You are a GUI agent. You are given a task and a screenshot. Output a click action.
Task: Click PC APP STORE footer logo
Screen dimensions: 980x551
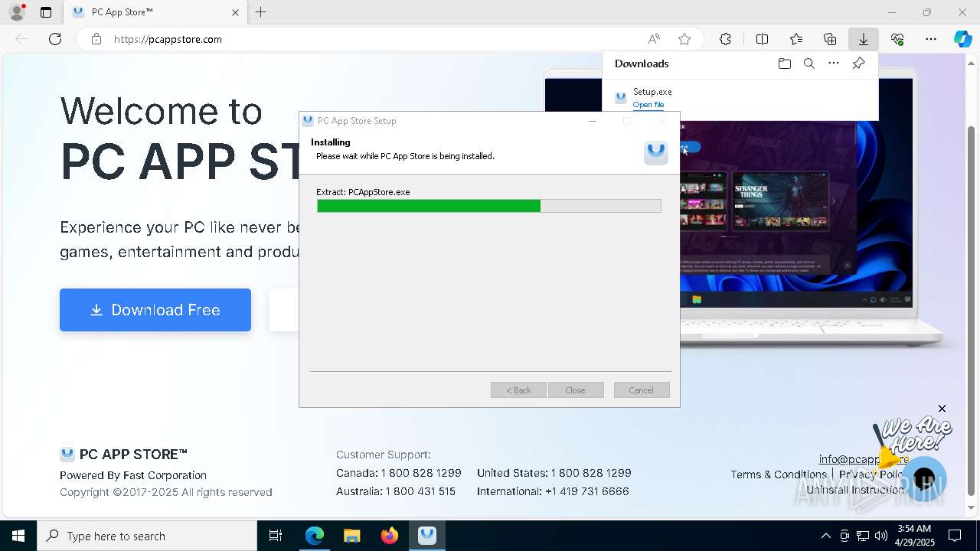[124, 454]
